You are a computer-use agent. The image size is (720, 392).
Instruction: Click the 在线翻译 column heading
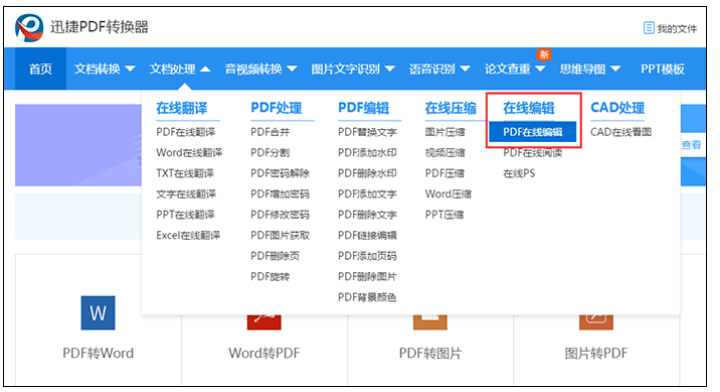[182, 108]
